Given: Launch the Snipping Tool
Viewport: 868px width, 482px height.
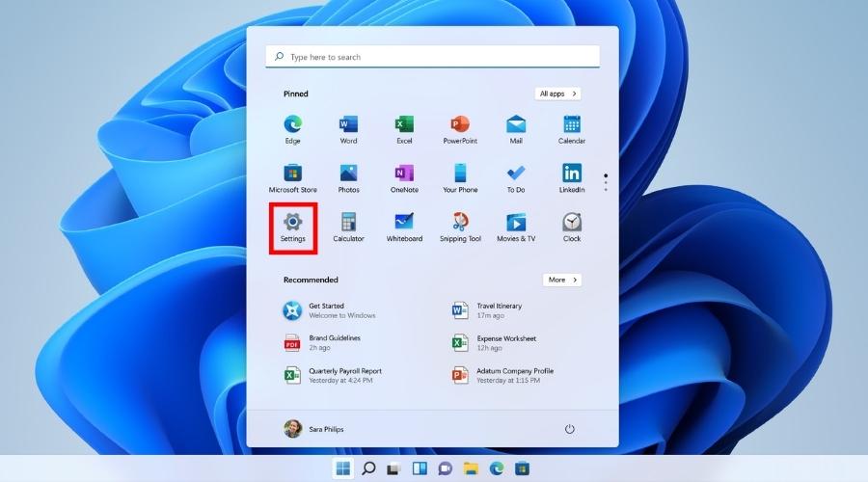Looking at the screenshot, I should [x=460, y=228].
